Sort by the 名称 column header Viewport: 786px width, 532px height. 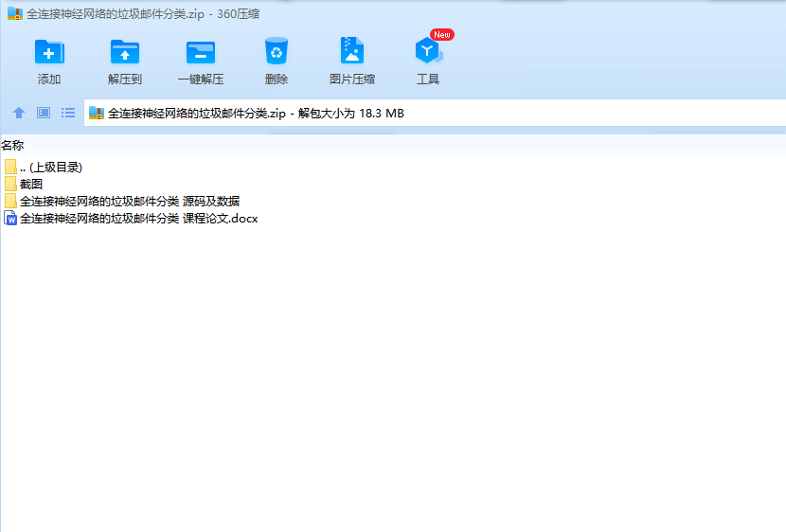(x=12, y=145)
